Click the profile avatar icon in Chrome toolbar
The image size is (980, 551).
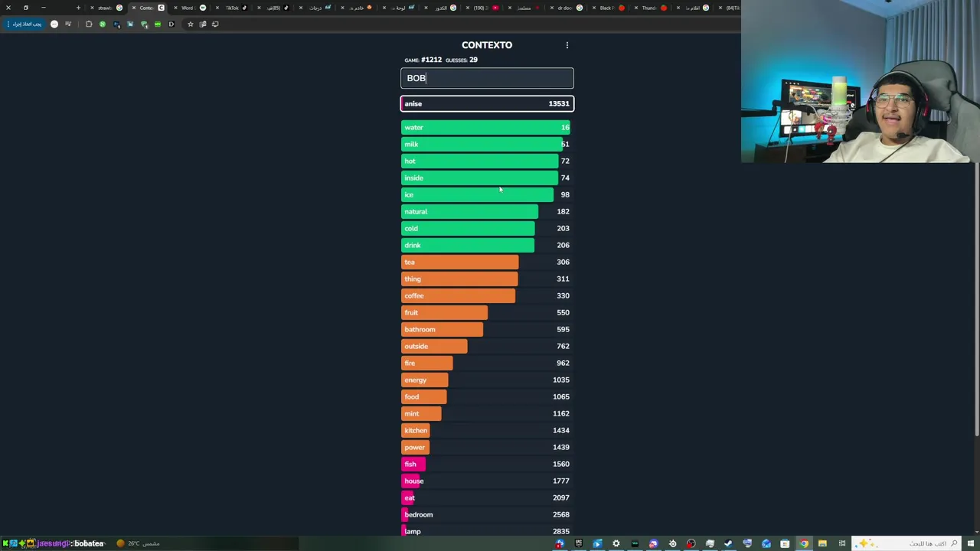(54, 24)
